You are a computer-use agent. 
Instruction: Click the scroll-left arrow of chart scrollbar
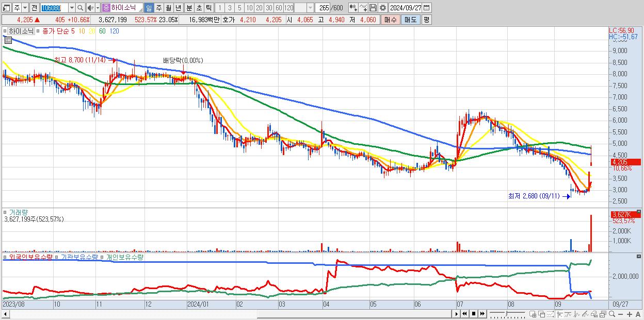(5, 314)
